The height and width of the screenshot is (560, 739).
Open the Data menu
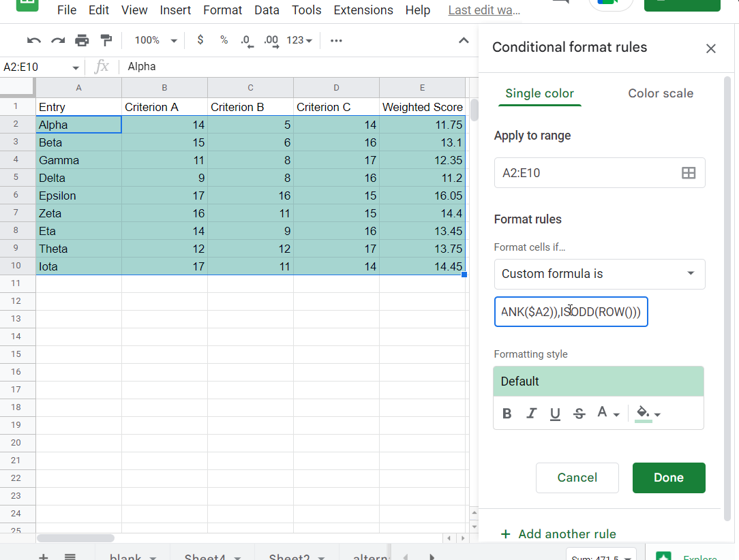point(267,10)
